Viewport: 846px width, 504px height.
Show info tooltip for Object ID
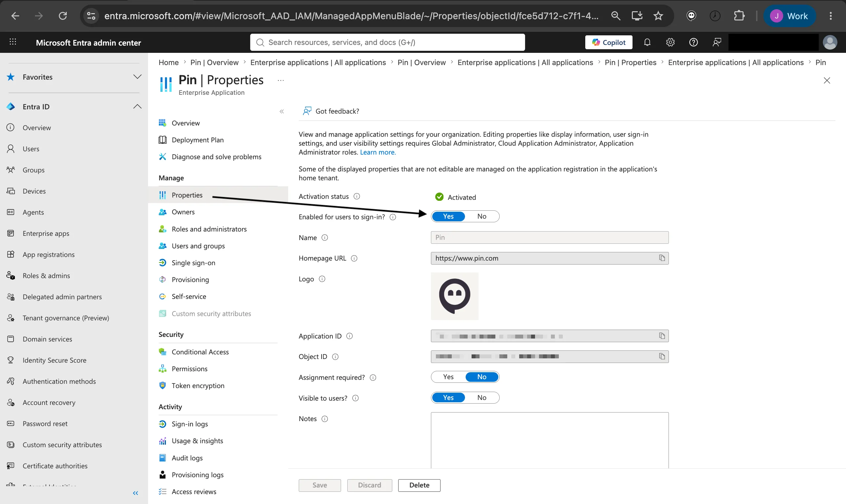click(x=335, y=357)
